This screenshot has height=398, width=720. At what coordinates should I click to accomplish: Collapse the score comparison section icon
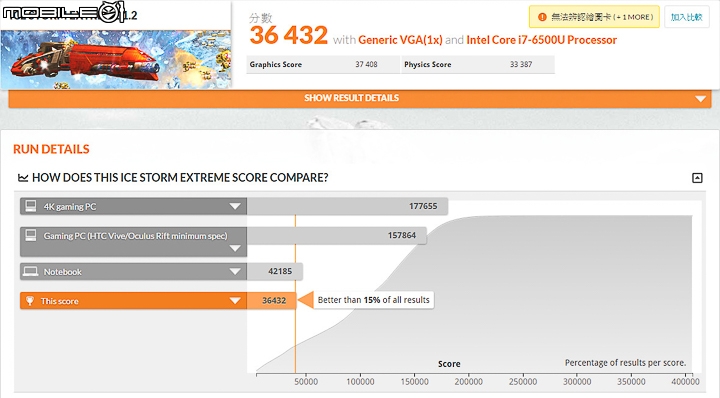[x=697, y=178]
